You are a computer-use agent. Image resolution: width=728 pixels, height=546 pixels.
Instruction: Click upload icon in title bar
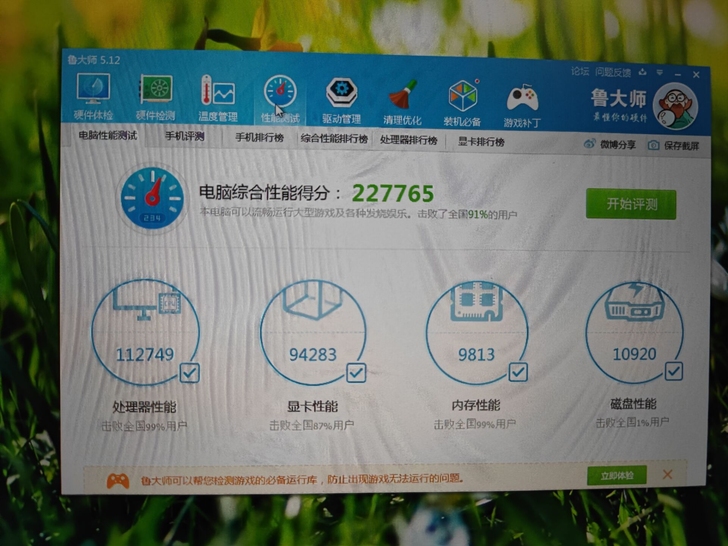click(x=643, y=72)
